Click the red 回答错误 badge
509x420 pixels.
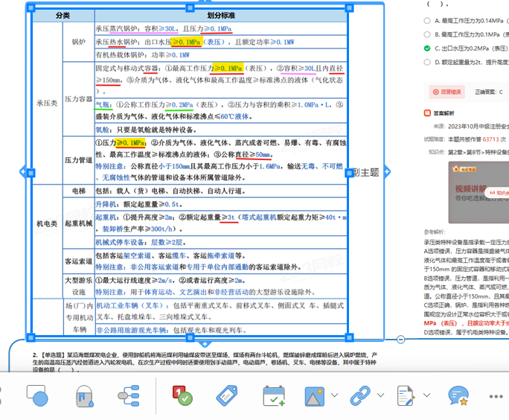click(446, 92)
